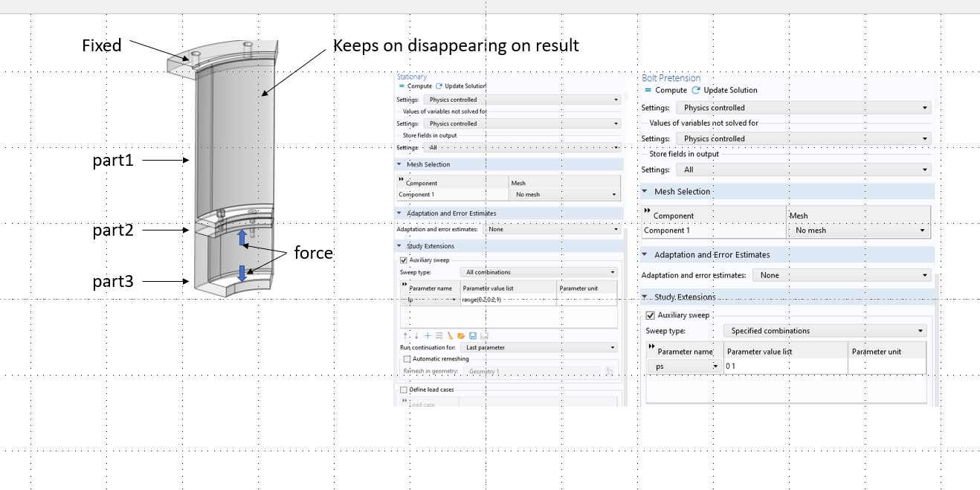Click Update Solution icon in Bolt Pretension panel
This screenshot has width=980, height=490.
pyautogui.click(x=696, y=90)
